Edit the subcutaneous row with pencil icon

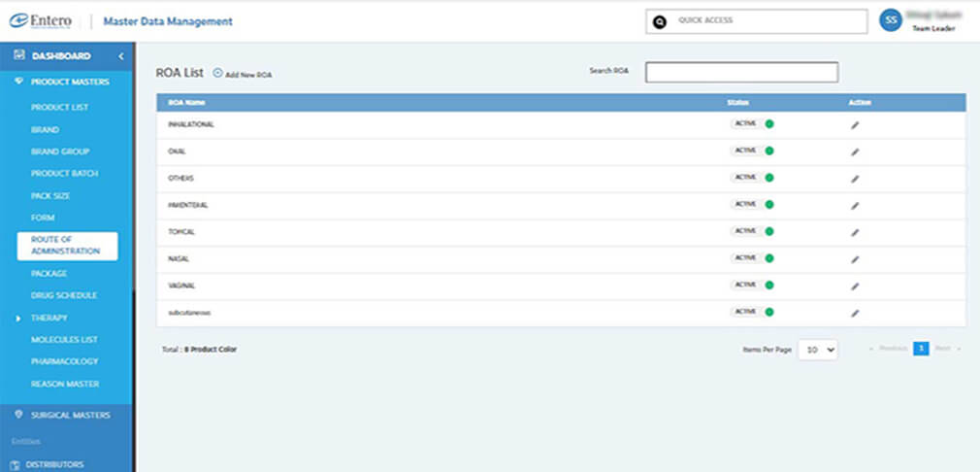[855, 313]
